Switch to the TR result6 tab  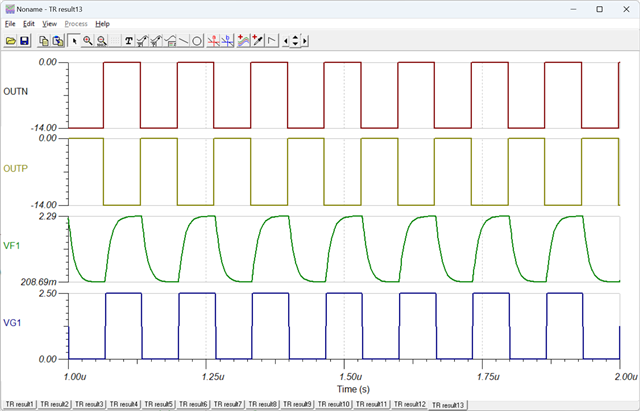(x=193, y=404)
